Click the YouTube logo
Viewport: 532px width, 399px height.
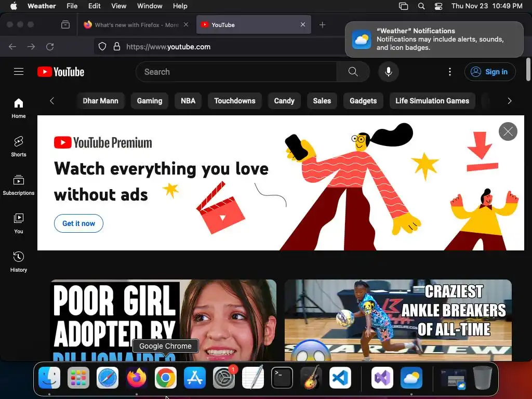coord(61,72)
